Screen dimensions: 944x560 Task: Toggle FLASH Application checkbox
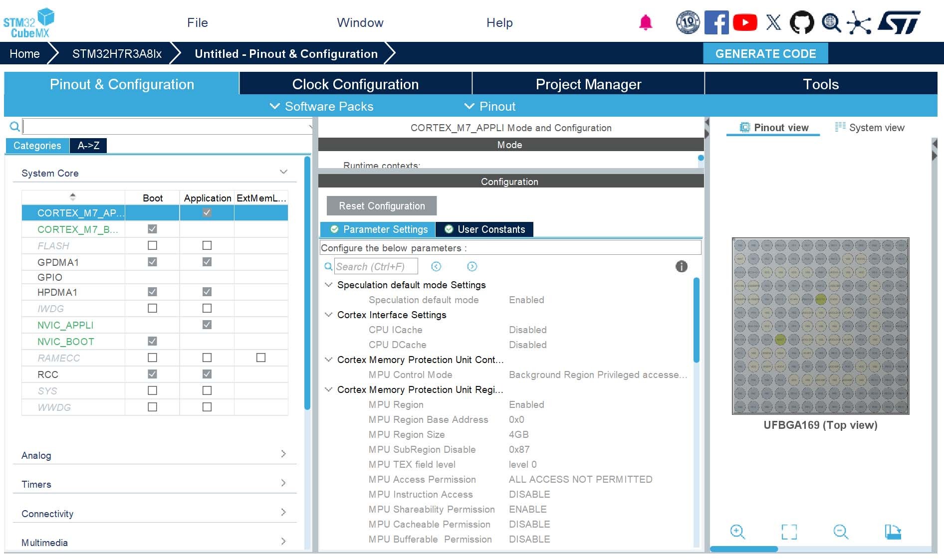(207, 245)
